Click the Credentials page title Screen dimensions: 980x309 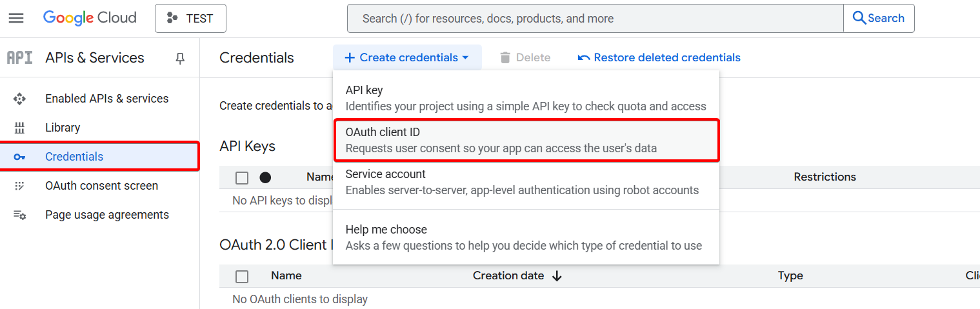[x=257, y=57]
